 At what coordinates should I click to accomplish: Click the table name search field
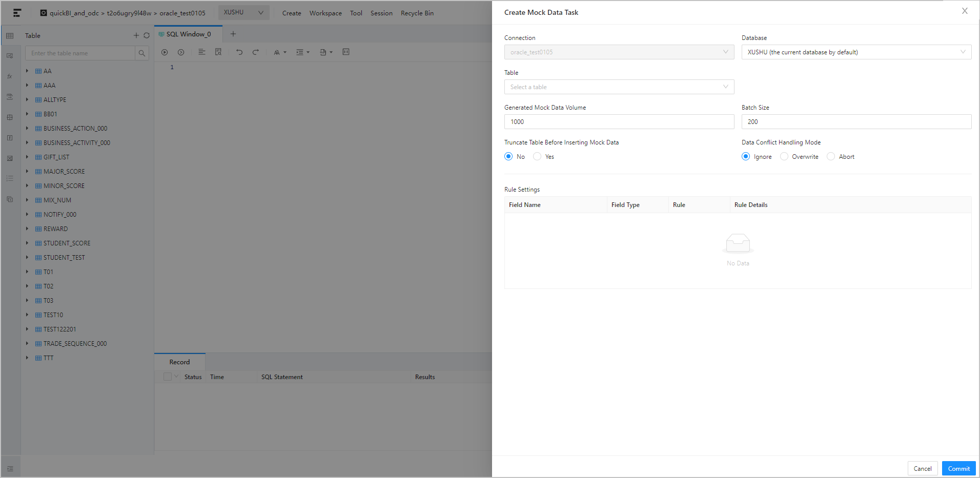(x=80, y=53)
